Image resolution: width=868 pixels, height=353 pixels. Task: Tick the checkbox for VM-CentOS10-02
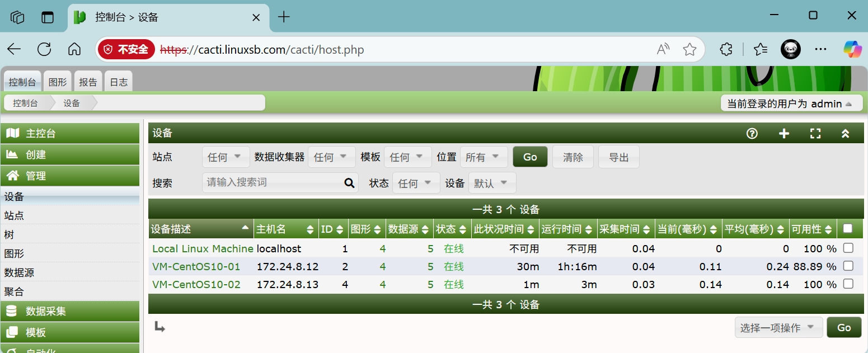(848, 284)
